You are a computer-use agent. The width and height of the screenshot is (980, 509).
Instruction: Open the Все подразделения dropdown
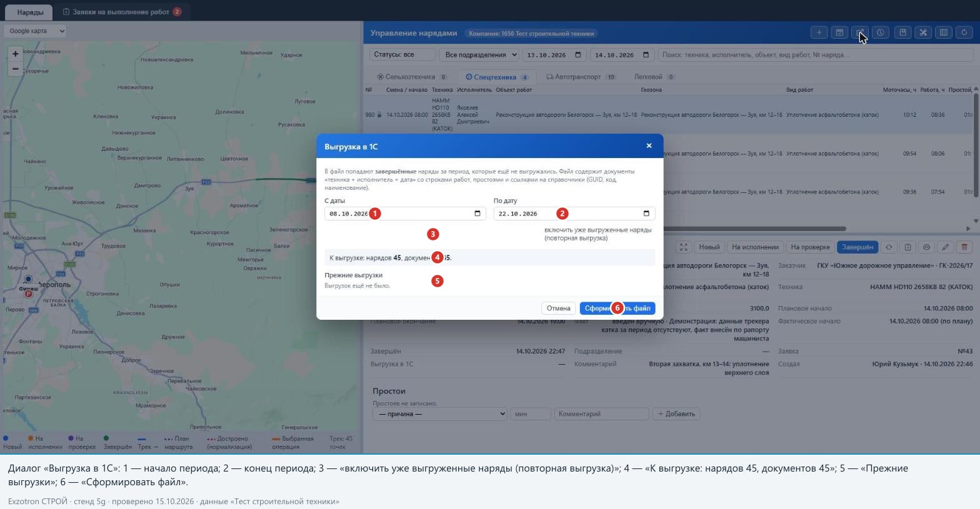(x=479, y=54)
